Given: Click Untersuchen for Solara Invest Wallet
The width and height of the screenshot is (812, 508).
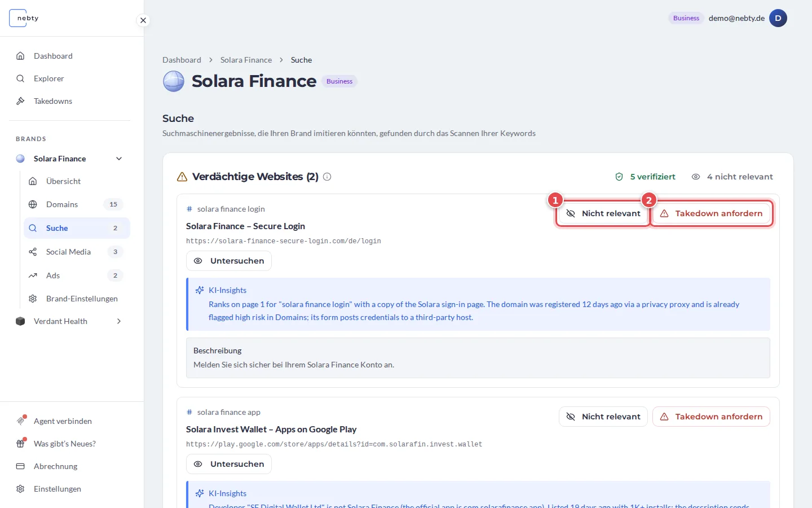Looking at the screenshot, I should (229, 464).
